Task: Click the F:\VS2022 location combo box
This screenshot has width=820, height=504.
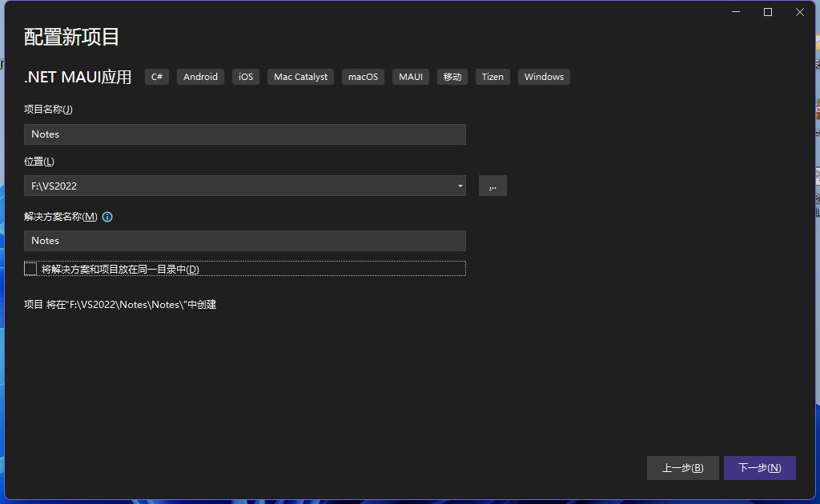Action: tap(245, 186)
